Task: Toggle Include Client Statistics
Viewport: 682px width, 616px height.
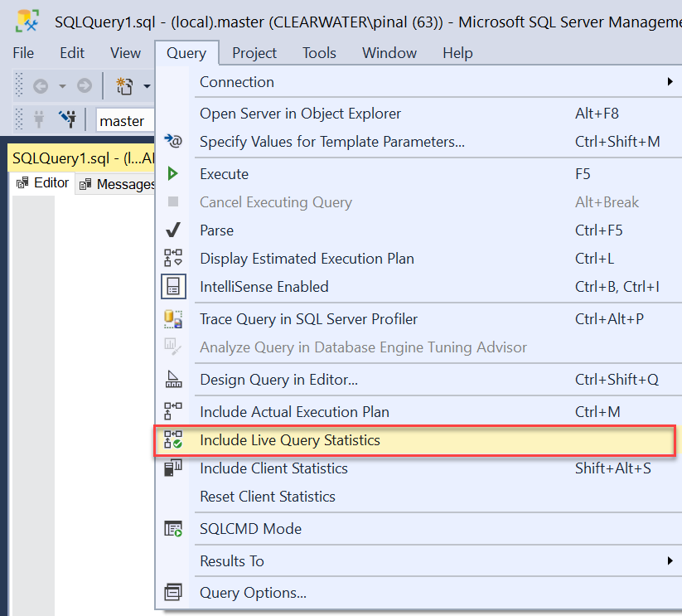Action: pos(418,468)
